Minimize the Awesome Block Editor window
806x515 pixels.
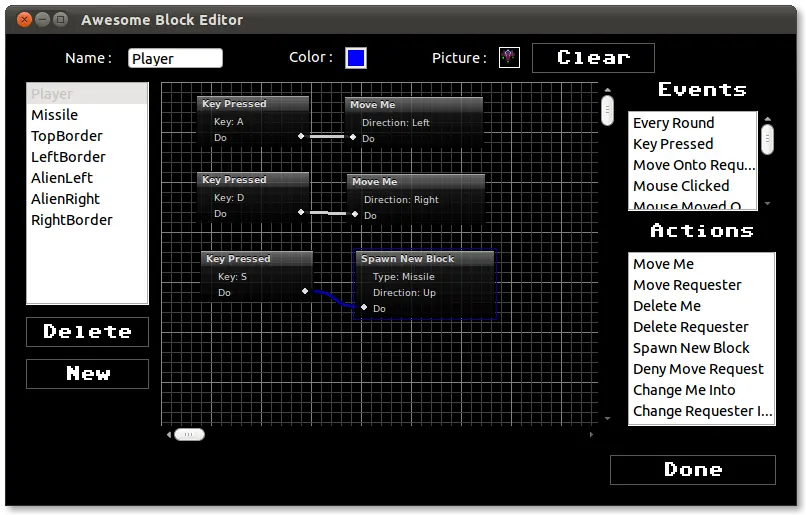(x=43, y=20)
